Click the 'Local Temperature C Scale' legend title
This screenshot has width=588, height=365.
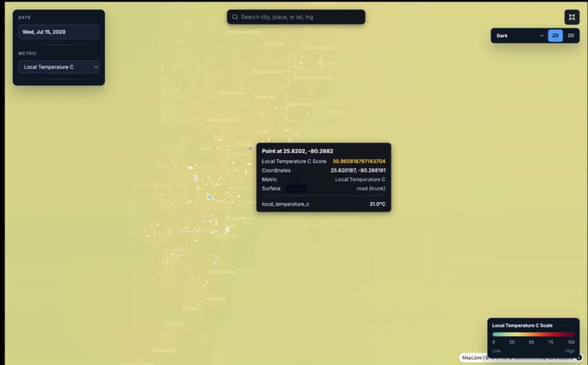pos(522,326)
